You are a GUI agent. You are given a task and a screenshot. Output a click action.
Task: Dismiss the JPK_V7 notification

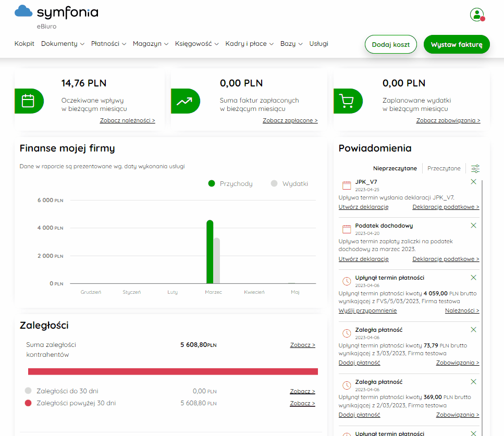(x=473, y=181)
